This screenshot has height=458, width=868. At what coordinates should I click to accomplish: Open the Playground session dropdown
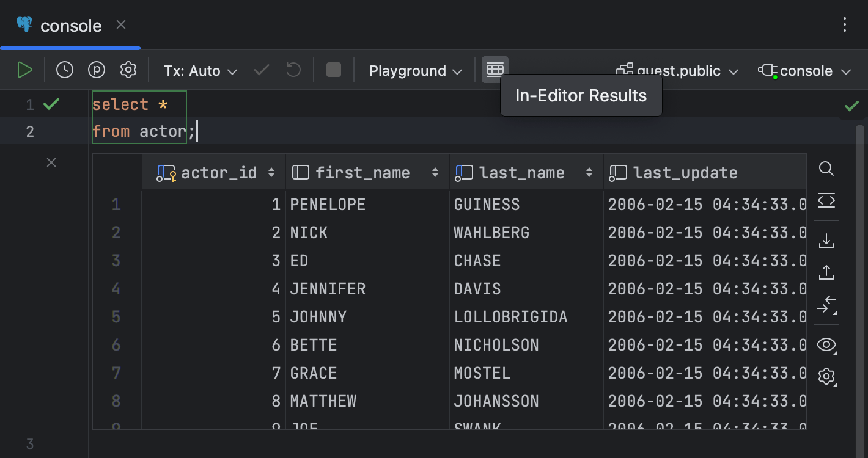pos(414,70)
